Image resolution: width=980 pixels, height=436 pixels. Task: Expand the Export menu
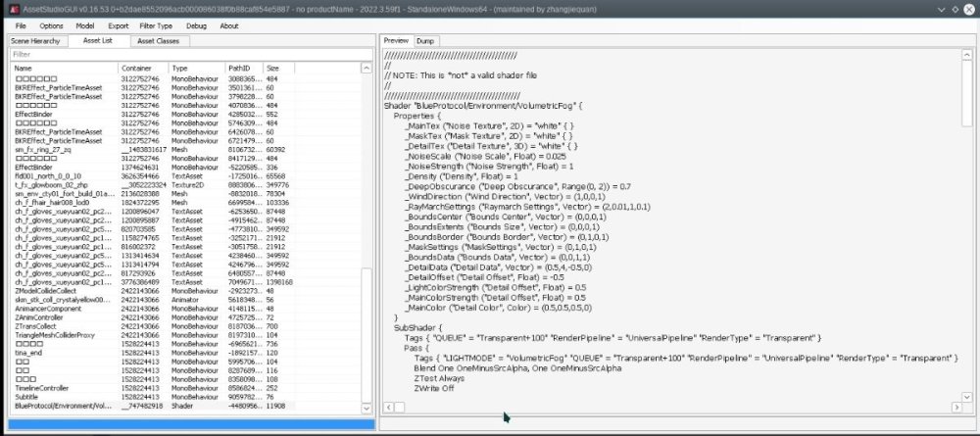click(118, 25)
